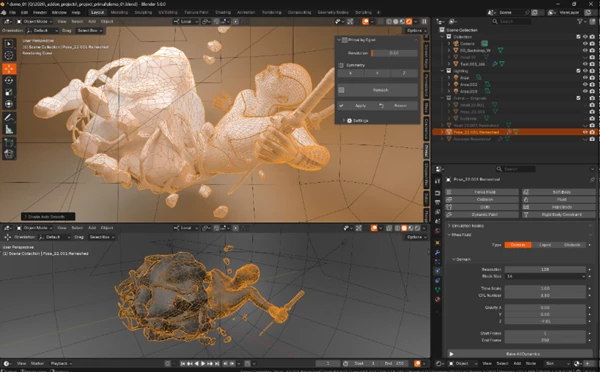Expand the Camera row in outliner
The height and width of the screenshot is (372, 600).
449,44
